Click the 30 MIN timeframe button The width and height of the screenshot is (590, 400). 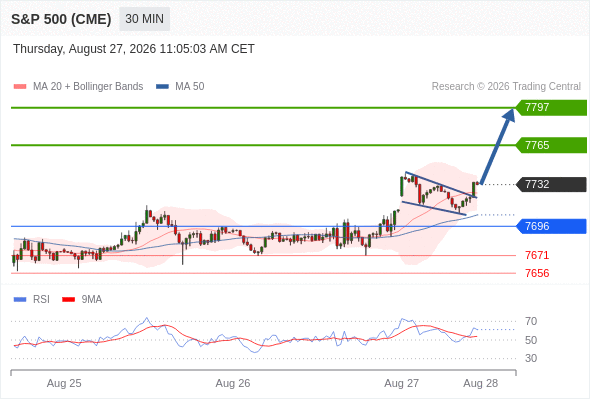tap(144, 19)
